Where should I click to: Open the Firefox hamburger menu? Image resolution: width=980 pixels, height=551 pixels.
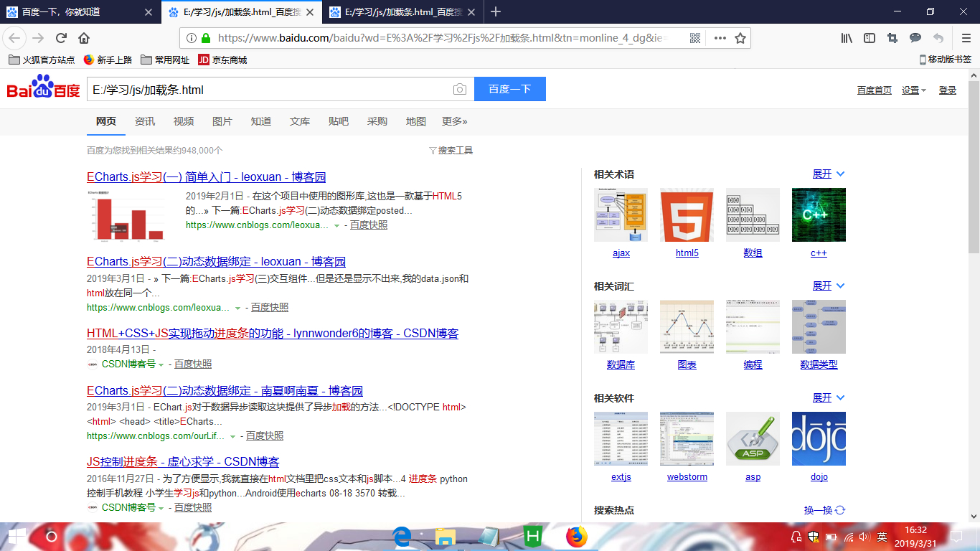point(966,38)
